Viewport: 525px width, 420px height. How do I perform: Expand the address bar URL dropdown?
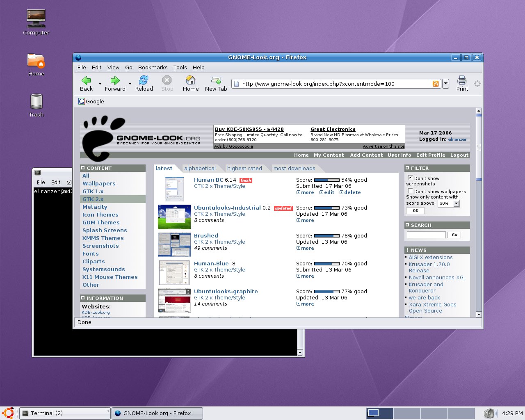click(x=445, y=84)
